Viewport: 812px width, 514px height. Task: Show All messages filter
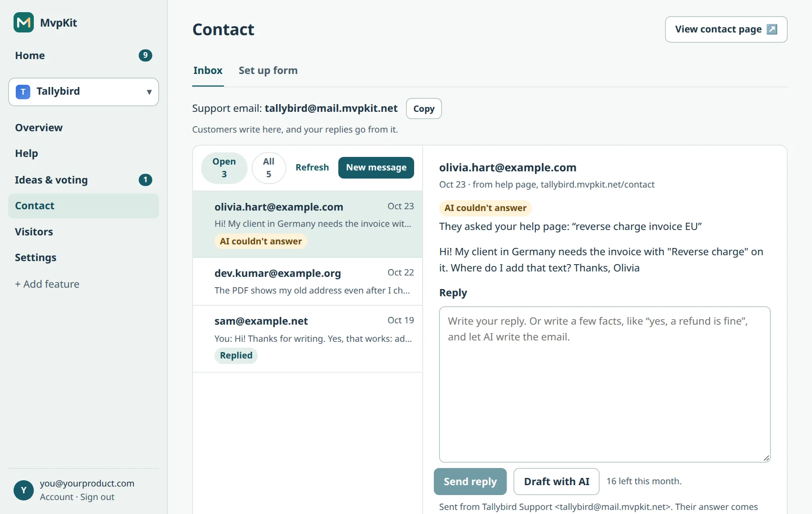[x=269, y=168]
